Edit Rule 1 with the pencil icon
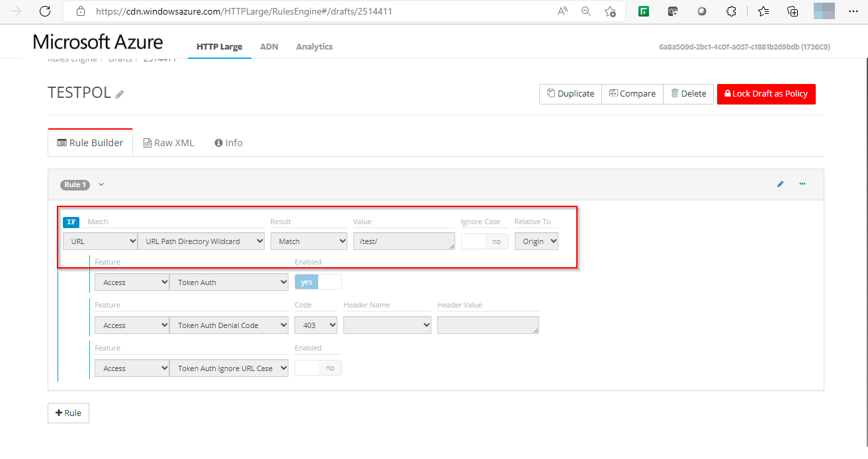Screen dimensions: 868x459 click(x=780, y=184)
